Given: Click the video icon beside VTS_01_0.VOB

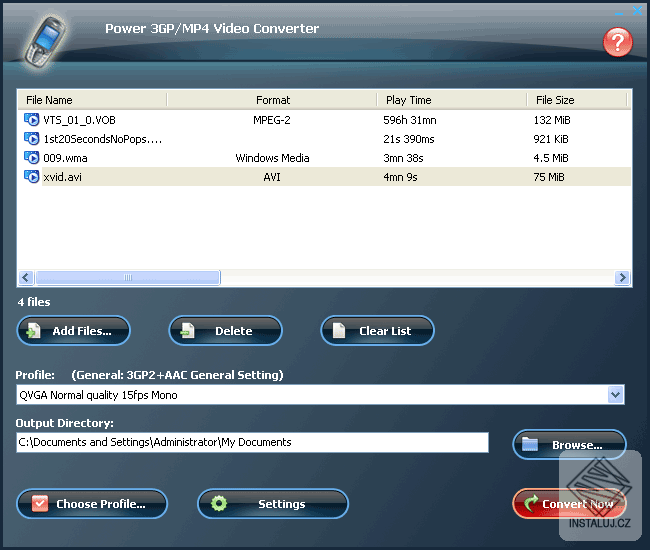Looking at the screenshot, I should pos(32,120).
